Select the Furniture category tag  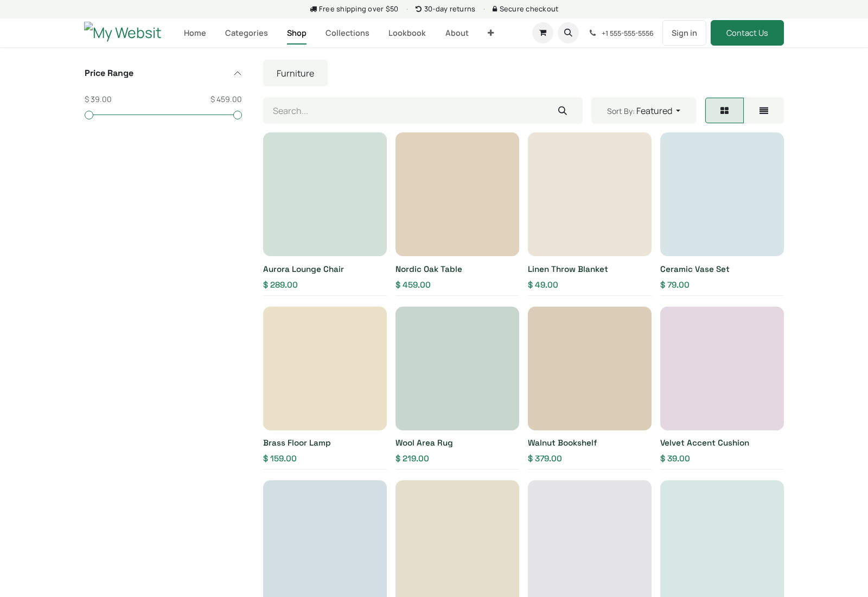pyautogui.click(x=295, y=73)
